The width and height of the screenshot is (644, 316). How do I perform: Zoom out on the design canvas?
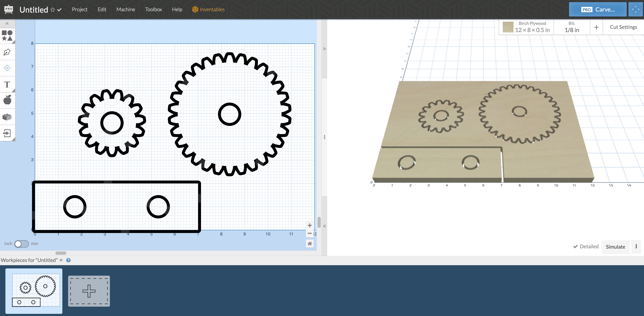(310, 233)
